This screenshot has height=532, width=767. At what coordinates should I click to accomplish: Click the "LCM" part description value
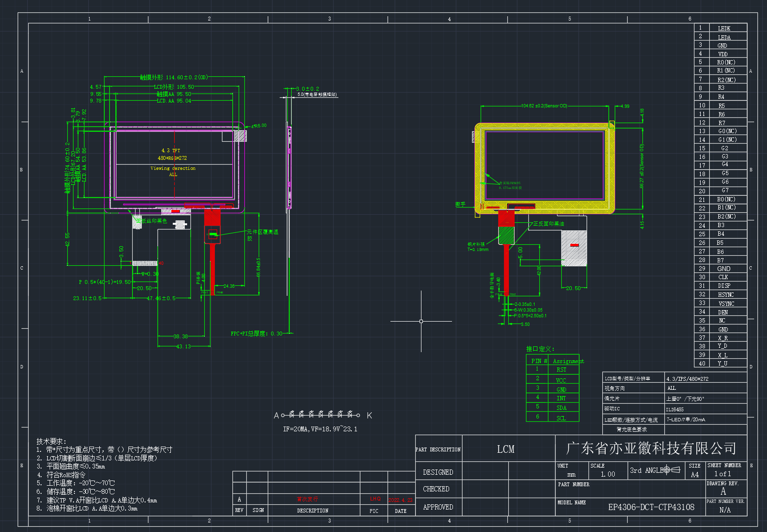[x=505, y=449]
